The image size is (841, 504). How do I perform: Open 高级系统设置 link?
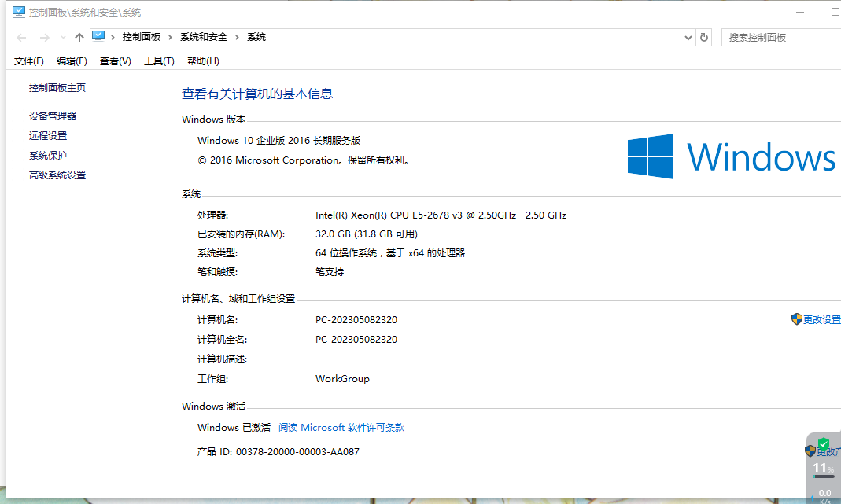click(57, 175)
